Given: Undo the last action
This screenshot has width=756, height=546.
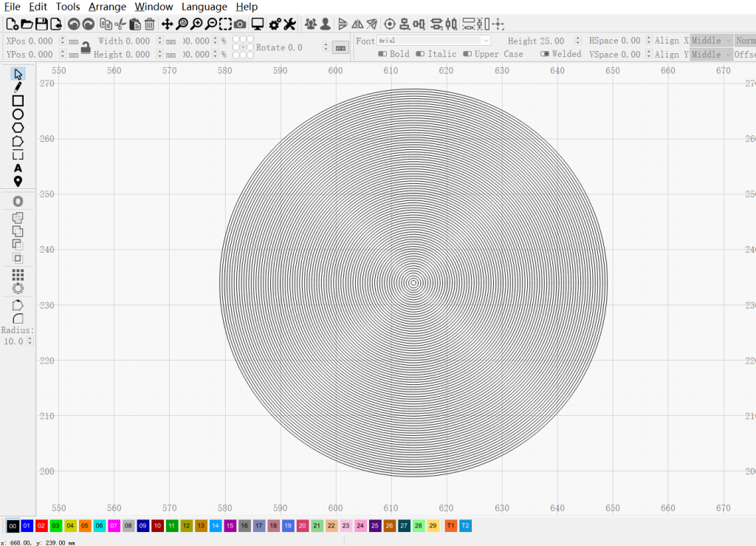Looking at the screenshot, I should pyautogui.click(x=73, y=24).
